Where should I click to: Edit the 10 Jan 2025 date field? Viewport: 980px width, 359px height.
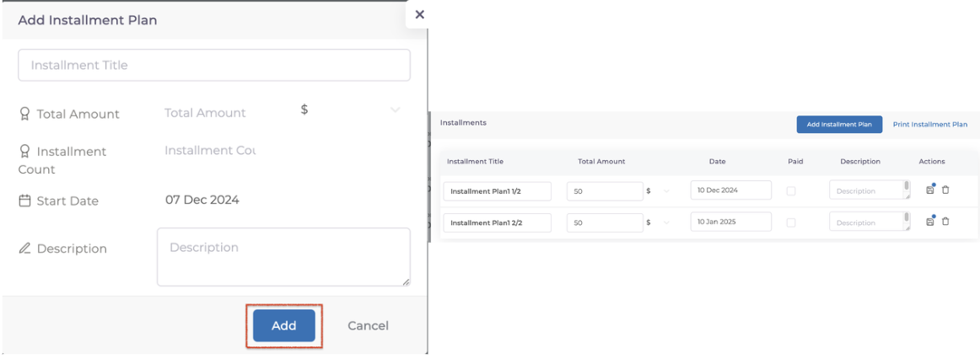point(730,222)
